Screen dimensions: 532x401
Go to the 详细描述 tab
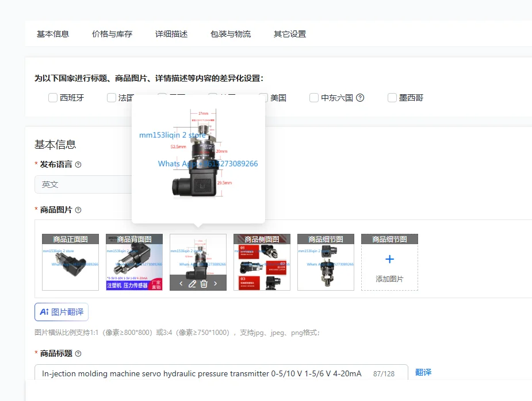point(171,34)
